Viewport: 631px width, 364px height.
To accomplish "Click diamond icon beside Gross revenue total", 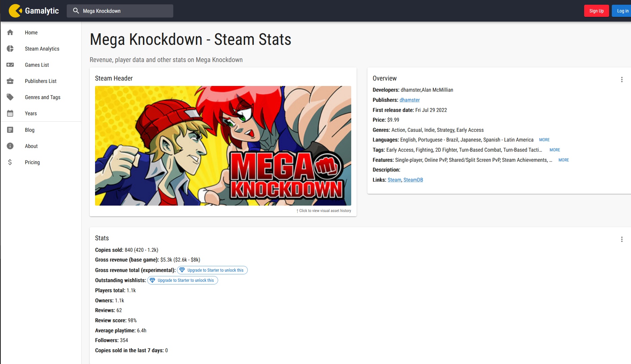I will 182,270.
